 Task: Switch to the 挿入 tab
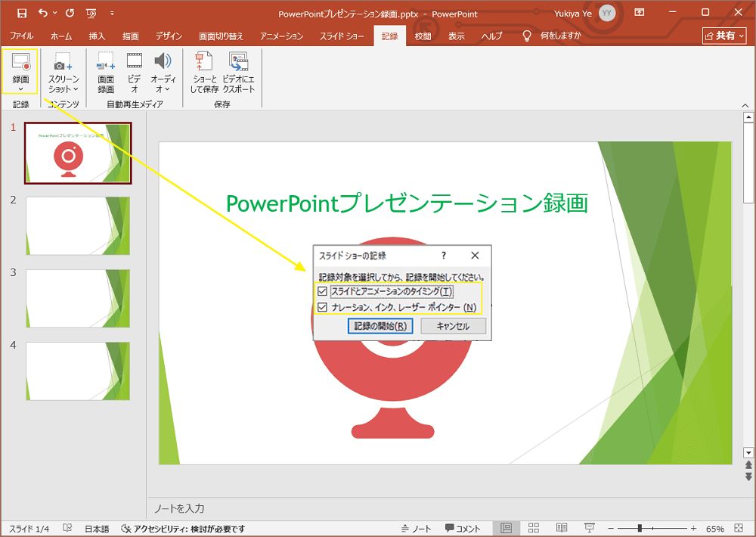tap(97, 36)
